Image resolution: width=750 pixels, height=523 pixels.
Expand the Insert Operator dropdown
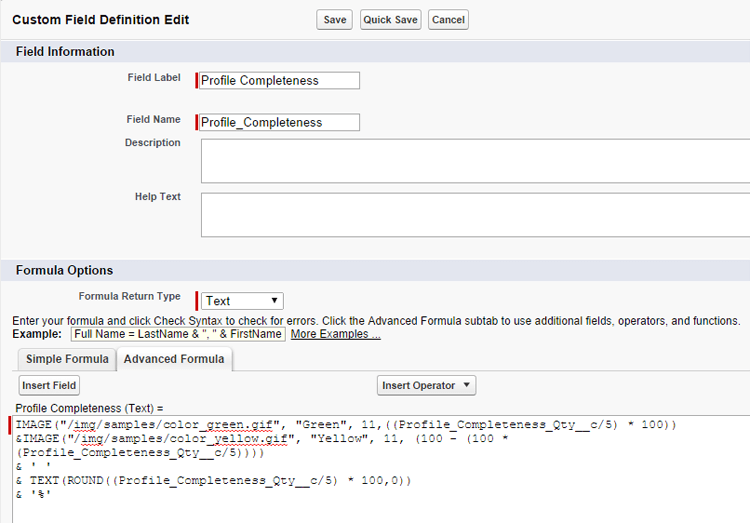[x=426, y=385]
